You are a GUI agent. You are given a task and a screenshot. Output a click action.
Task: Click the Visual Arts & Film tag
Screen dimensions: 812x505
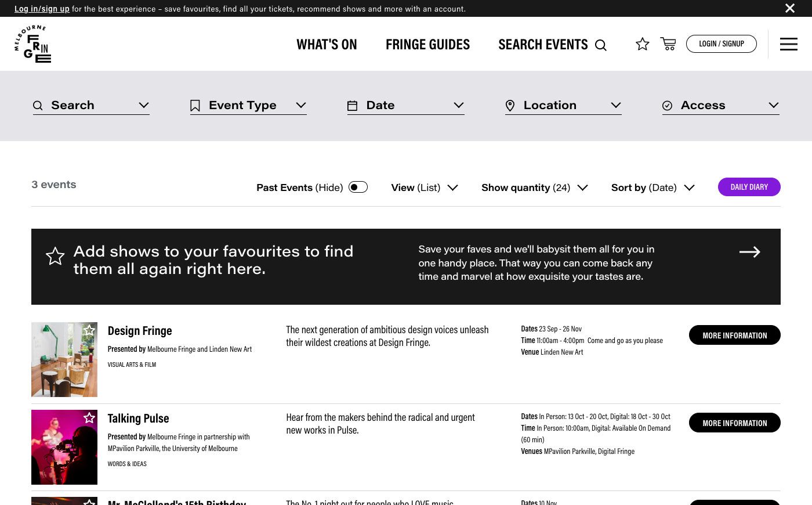click(132, 365)
